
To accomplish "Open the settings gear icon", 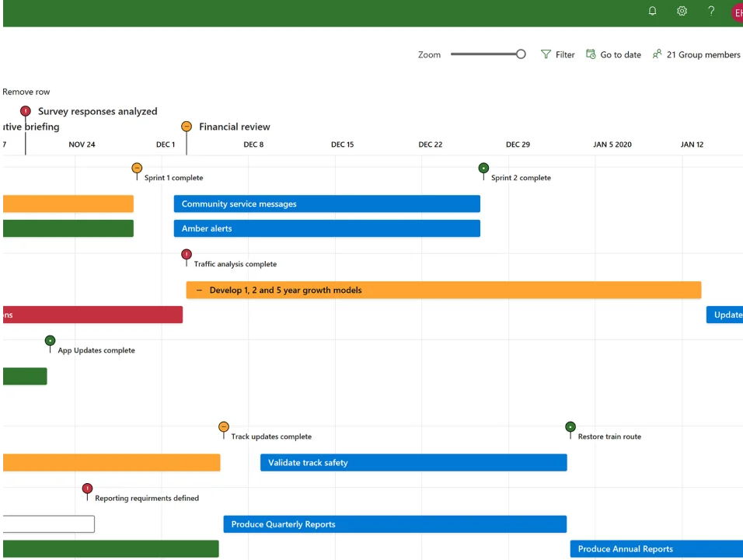I will pyautogui.click(x=682, y=11).
